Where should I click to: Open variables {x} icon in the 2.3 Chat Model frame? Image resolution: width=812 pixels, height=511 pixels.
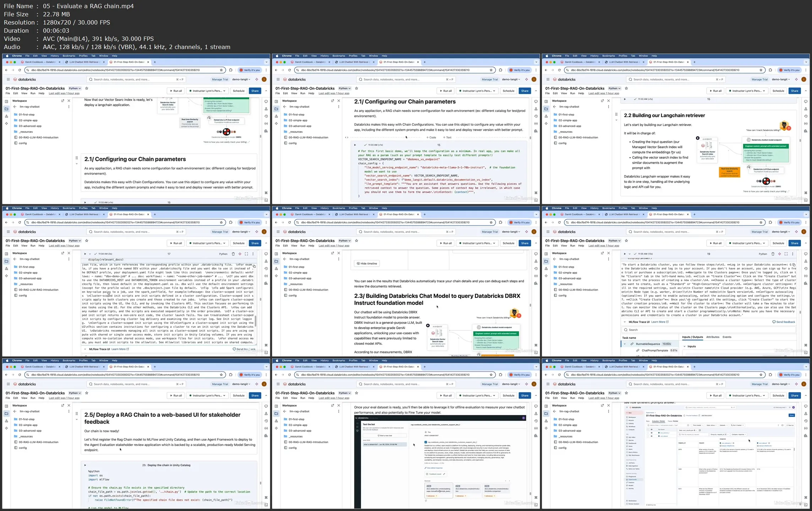536,276
